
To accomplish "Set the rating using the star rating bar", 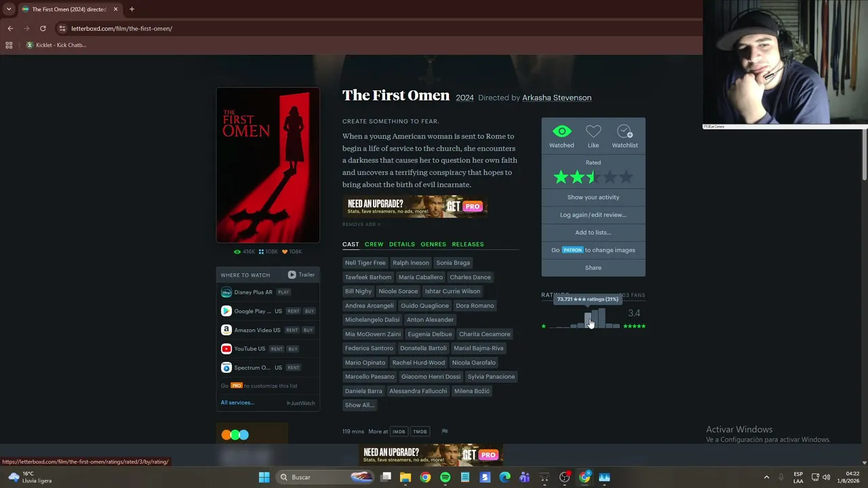I will click(x=593, y=178).
